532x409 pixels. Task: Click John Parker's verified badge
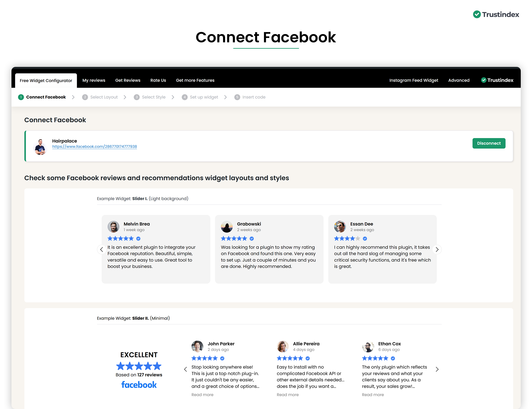pos(222,358)
